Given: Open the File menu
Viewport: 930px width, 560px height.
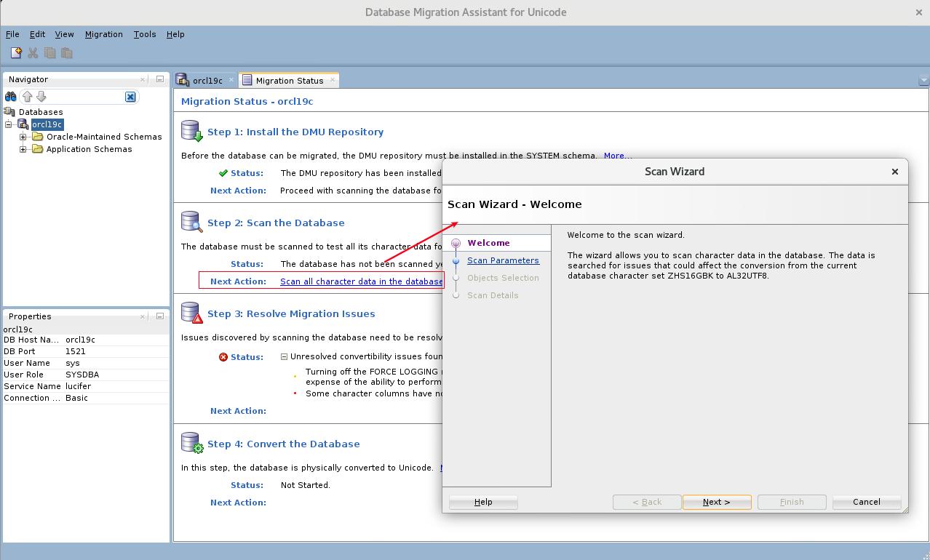Looking at the screenshot, I should [x=12, y=34].
